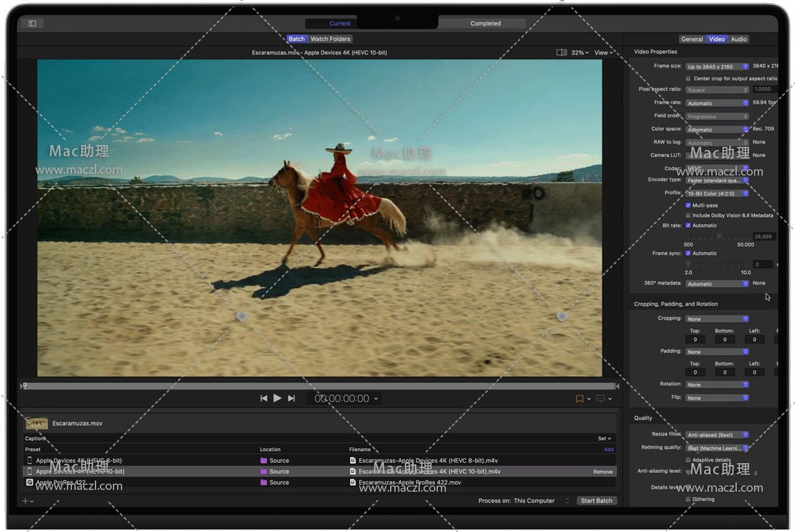Click Remove for the HEVC 10-bit preset
Image resolution: width=795 pixels, height=532 pixels.
point(602,472)
